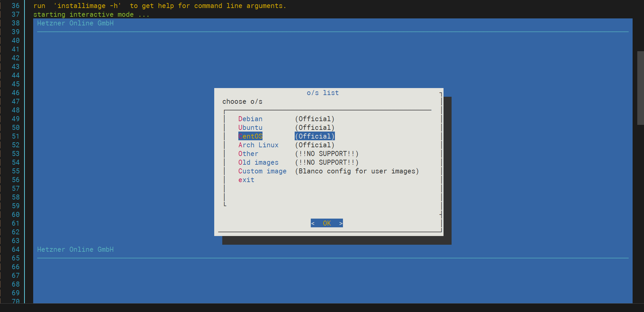The height and width of the screenshot is (312, 644).
Task: Click '(Official)' label beside Ubuntu
Action: (x=315, y=128)
